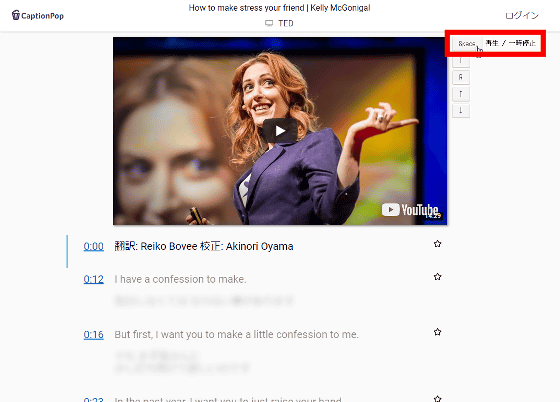This screenshot has width=560, height=402.
Task: Star the 0:23 'raise your hand' caption
Action: click(437, 398)
